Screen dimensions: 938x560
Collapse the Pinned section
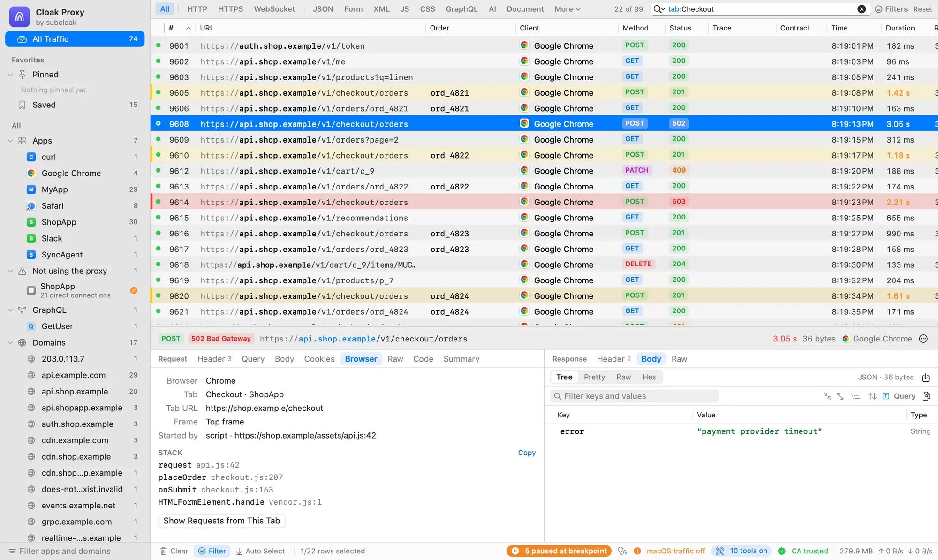point(10,75)
